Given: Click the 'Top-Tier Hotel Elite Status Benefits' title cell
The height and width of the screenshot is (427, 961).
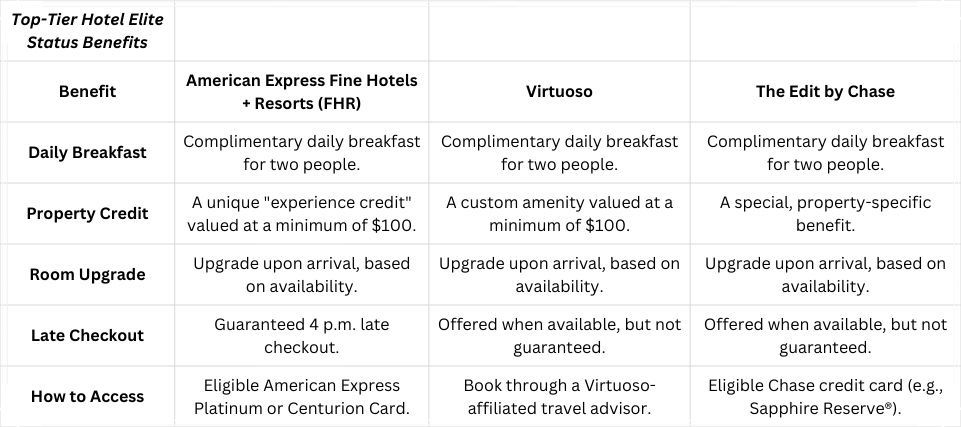Looking at the screenshot, I should (x=87, y=31).
